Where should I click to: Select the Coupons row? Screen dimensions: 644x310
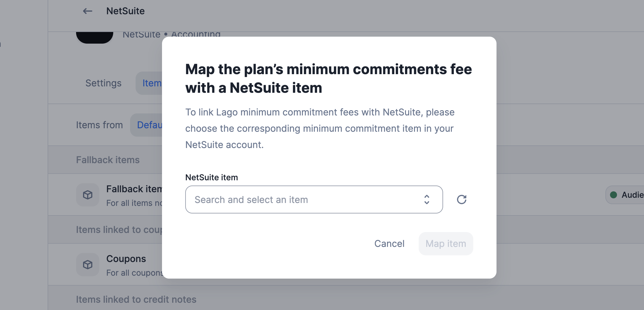tap(346, 265)
